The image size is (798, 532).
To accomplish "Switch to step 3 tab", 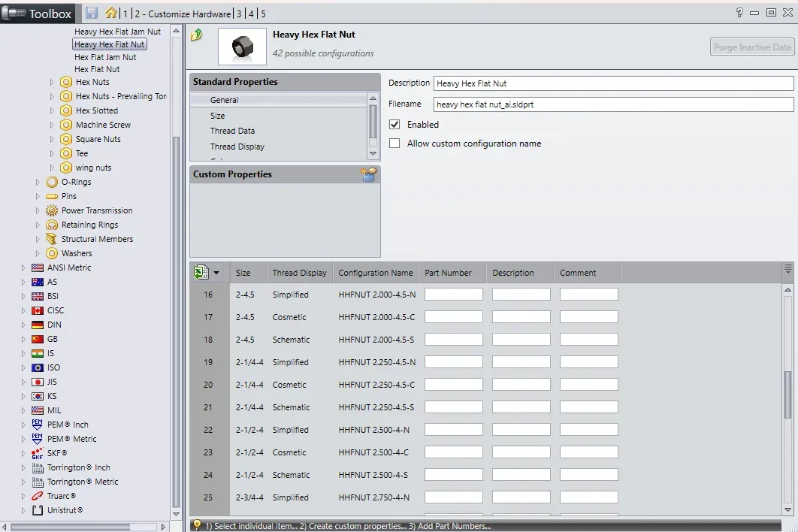I will point(239,14).
